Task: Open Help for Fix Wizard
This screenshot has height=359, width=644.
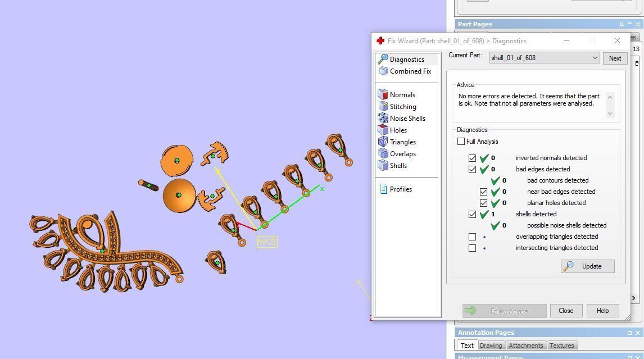Action: [602, 311]
